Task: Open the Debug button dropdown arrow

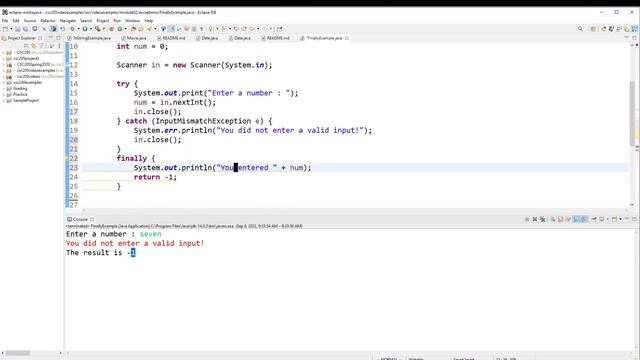Action: (x=78, y=29)
